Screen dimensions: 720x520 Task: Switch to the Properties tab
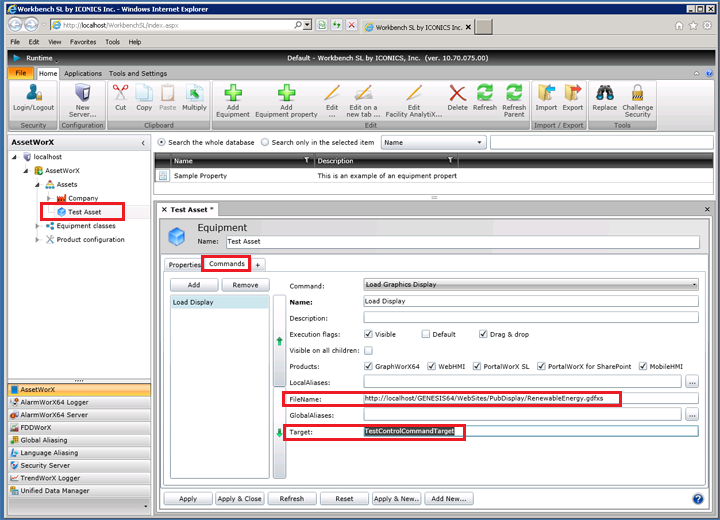(185, 265)
